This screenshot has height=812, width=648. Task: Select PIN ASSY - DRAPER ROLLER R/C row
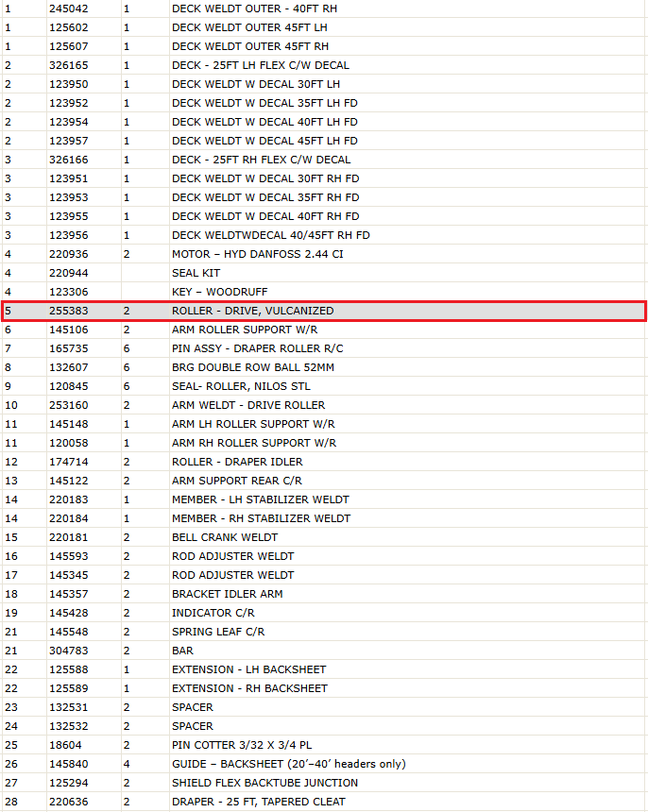point(324,348)
